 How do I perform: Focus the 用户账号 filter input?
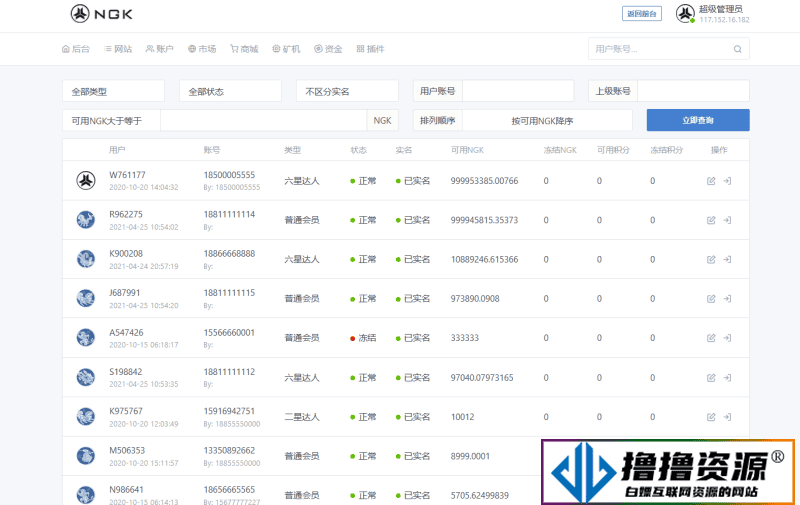[x=518, y=91]
